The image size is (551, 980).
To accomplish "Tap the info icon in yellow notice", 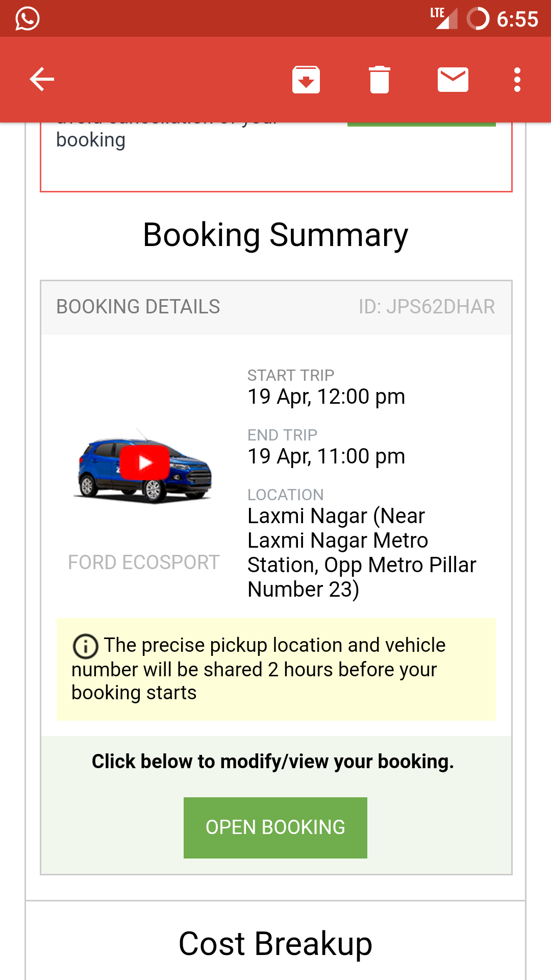I will pos(86,646).
